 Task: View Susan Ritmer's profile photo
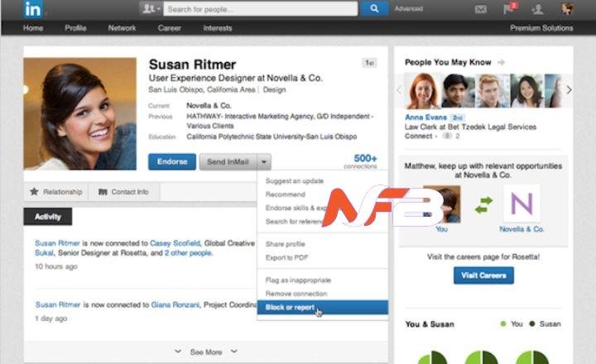pyautogui.click(x=79, y=113)
